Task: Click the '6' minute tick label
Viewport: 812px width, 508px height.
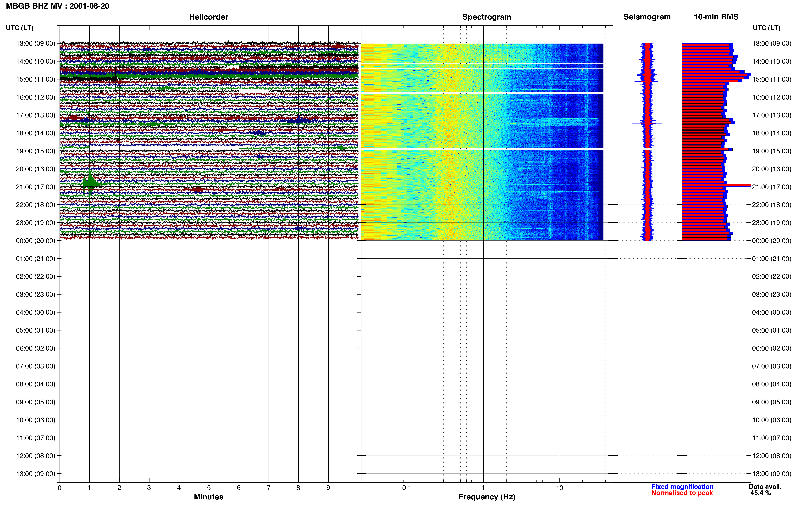Action: pos(239,487)
